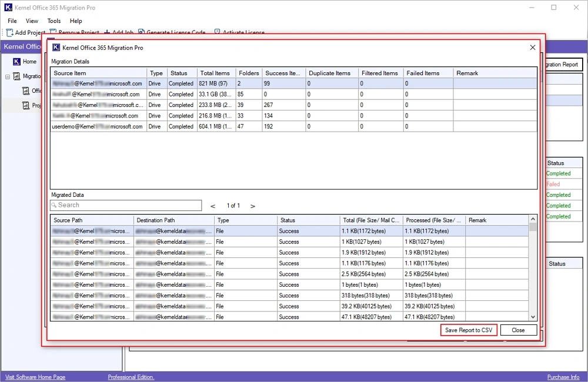Click the Save Report to CSV button
This screenshot has width=588, height=382.
(x=469, y=330)
